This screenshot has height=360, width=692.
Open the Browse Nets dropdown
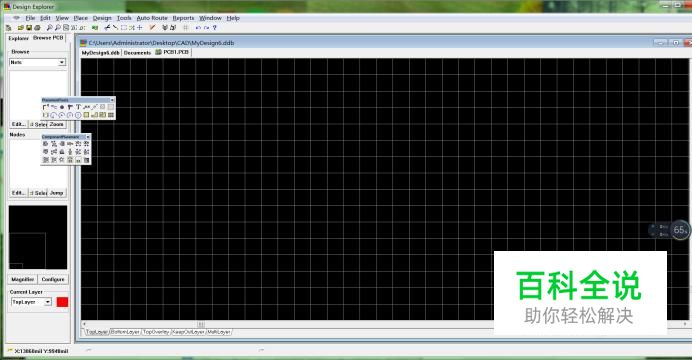(62, 62)
